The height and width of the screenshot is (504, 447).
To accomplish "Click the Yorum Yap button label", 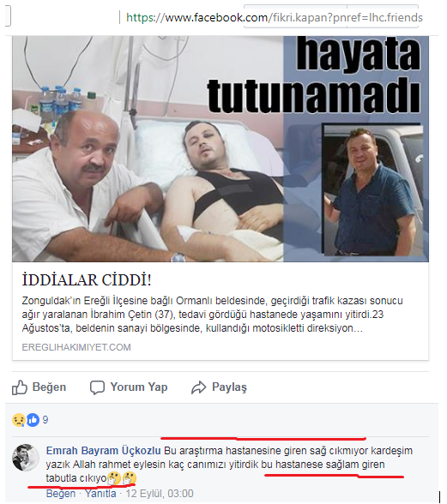I will pyautogui.click(x=139, y=387).
